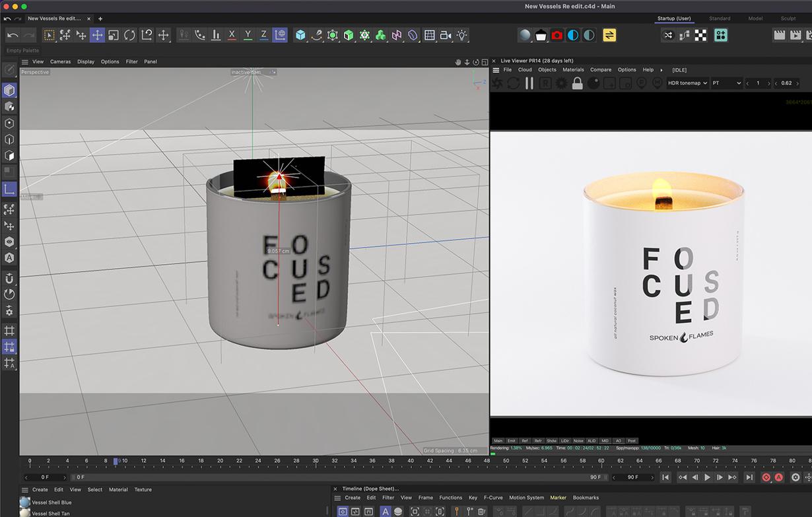Click the Octane red camera icon
The width and height of the screenshot is (812, 517).
(557, 35)
